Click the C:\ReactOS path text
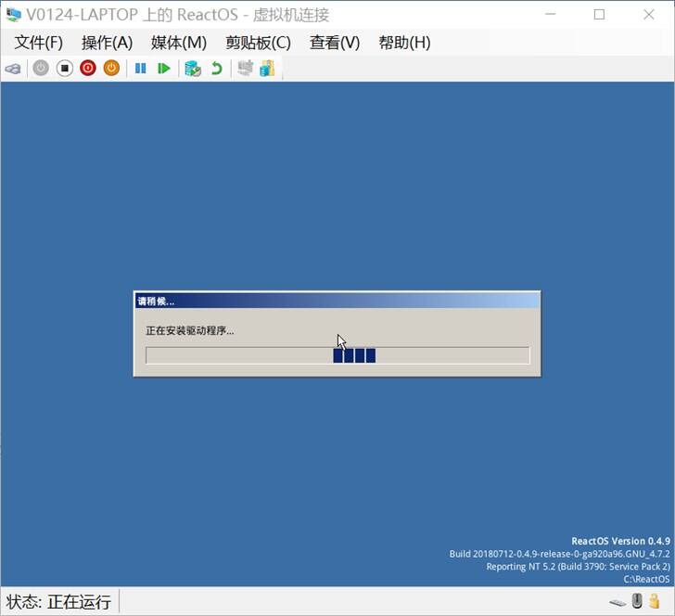 [646, 580]
